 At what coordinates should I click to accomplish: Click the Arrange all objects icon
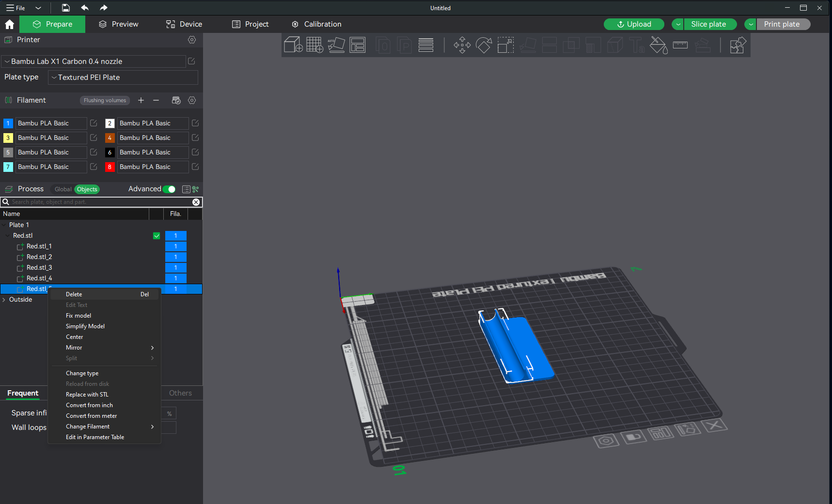pyautogui.click(x=358, y=45)
